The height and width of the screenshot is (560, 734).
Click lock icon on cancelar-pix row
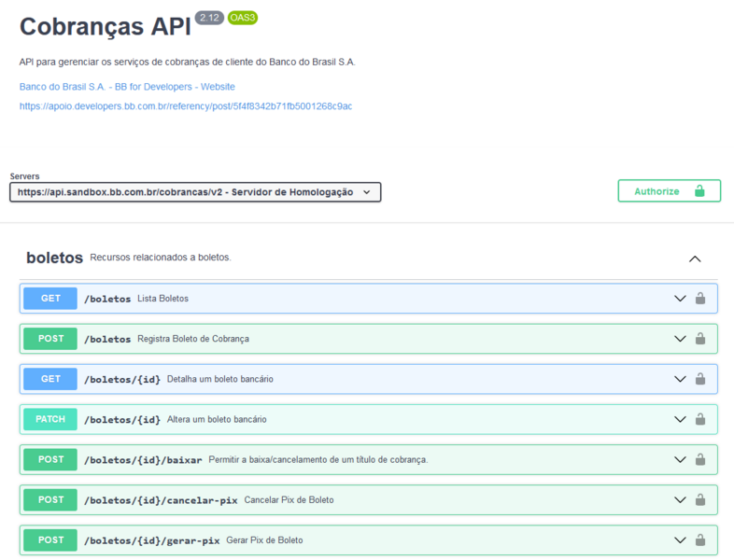coord(699,499)
